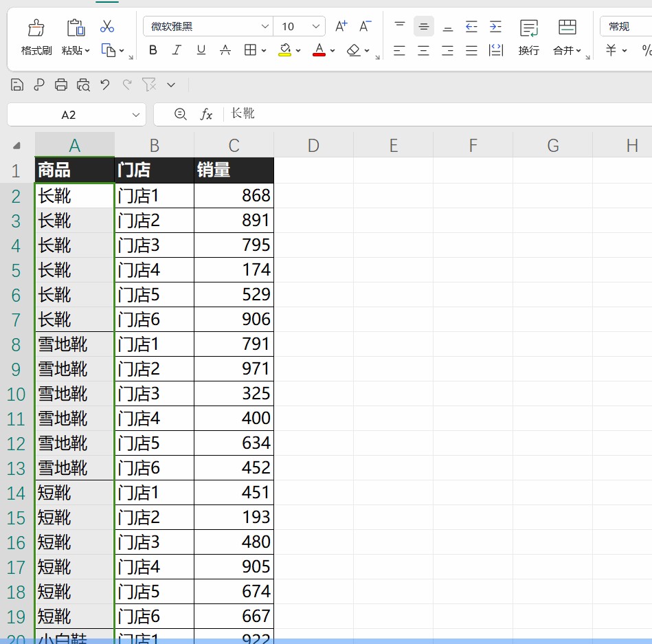652x644 pixels.
Task: Click the Merge cells (合并) button
Action: click(567, 37)
